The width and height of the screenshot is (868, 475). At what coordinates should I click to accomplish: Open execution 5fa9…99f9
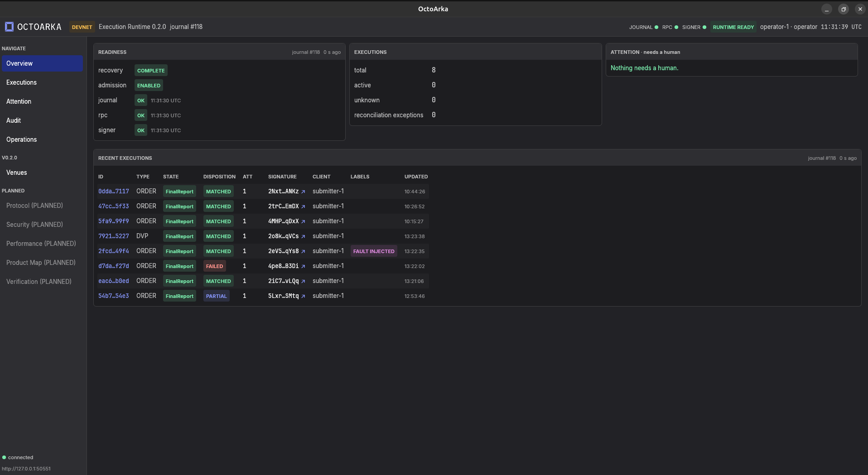pyautogui.click(x=114, y=221)
